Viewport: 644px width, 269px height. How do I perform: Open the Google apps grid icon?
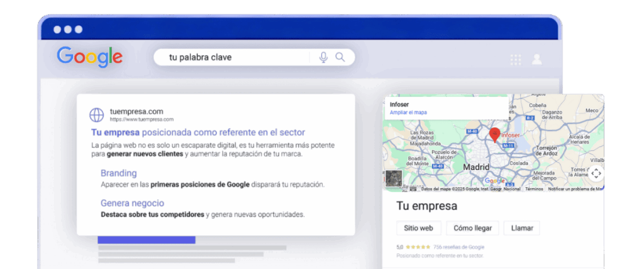(x=516, y=60)
